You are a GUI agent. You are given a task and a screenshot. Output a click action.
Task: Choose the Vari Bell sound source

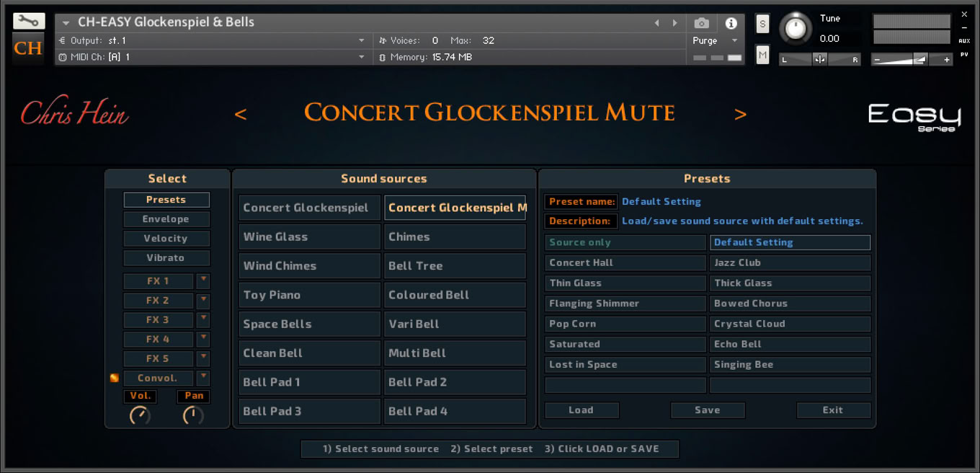pos(455,324)
